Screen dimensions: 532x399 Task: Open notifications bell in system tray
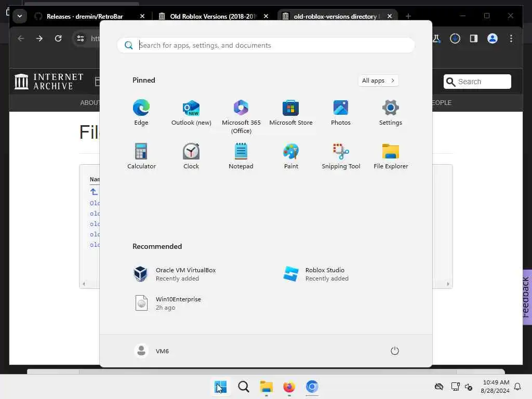517,387
